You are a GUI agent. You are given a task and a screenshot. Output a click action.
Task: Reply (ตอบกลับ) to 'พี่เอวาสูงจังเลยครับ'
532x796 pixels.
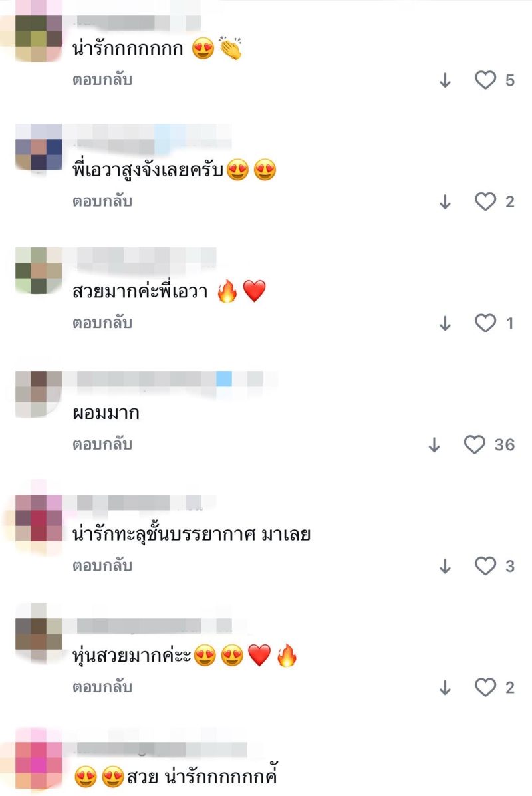(x=102, y=201)
